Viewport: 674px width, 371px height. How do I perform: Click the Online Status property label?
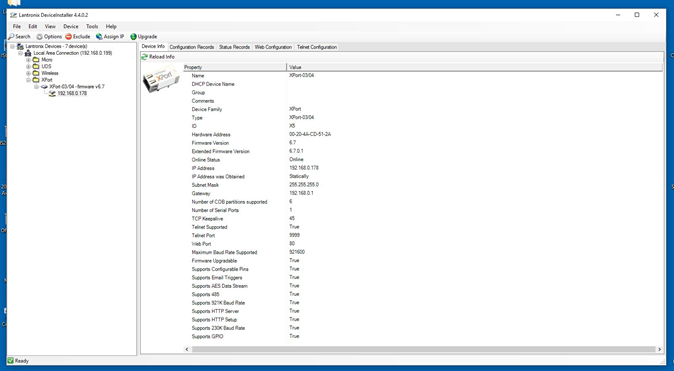click(205, 159)
